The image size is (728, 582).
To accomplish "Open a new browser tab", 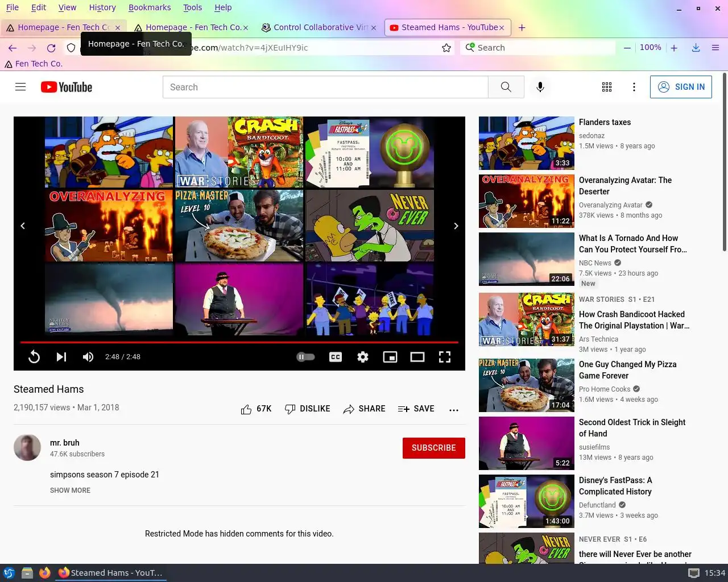I will (x=522, y=27).
